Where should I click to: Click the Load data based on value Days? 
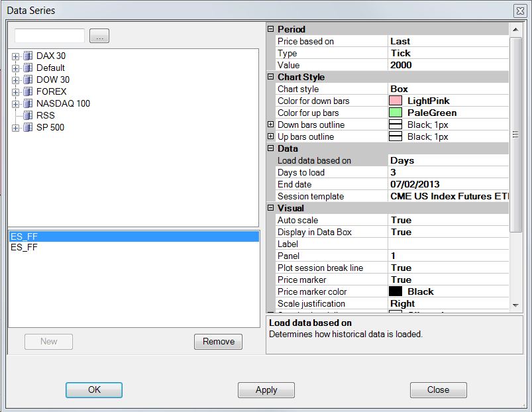coord(449,160)
